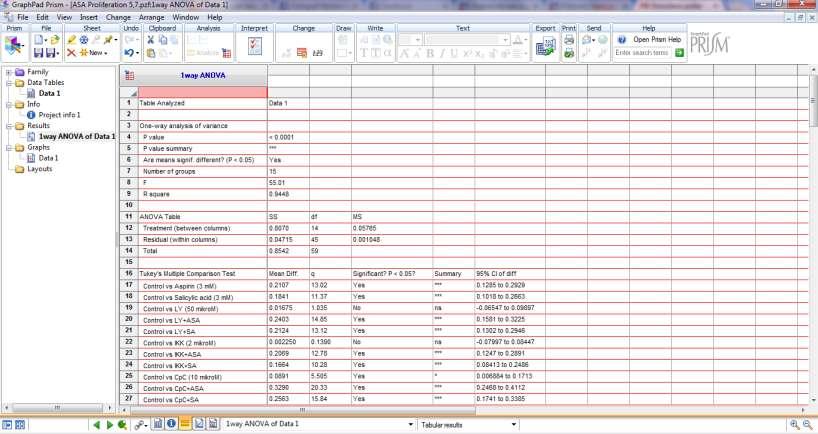Open the Window menu
The width and height of the screenshot is (818, 434).
pos(186,17)
